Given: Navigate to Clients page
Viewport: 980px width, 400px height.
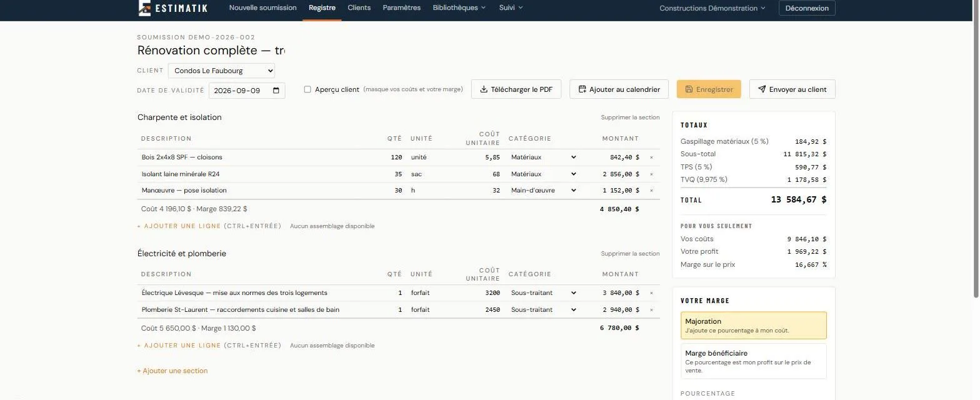Looking at the screenshot, I should coord(359,8).
